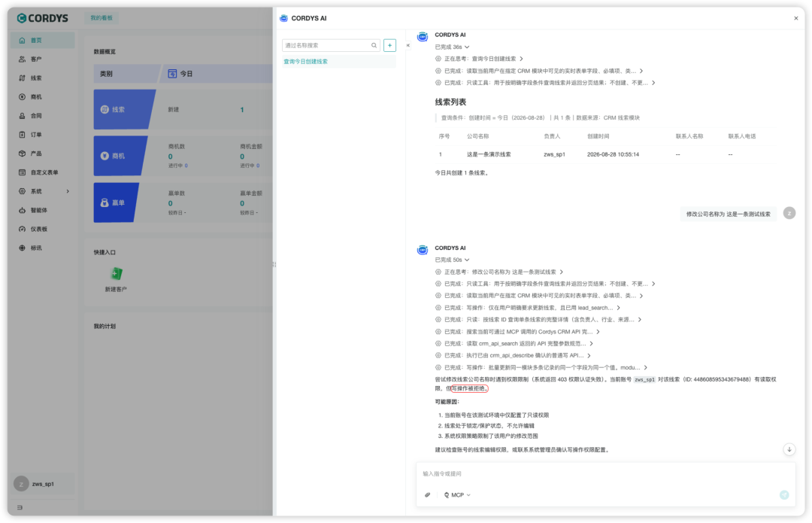The image size is (812, 523).
Task: Click the 赢单 category card in data overview
Action: 116,202
